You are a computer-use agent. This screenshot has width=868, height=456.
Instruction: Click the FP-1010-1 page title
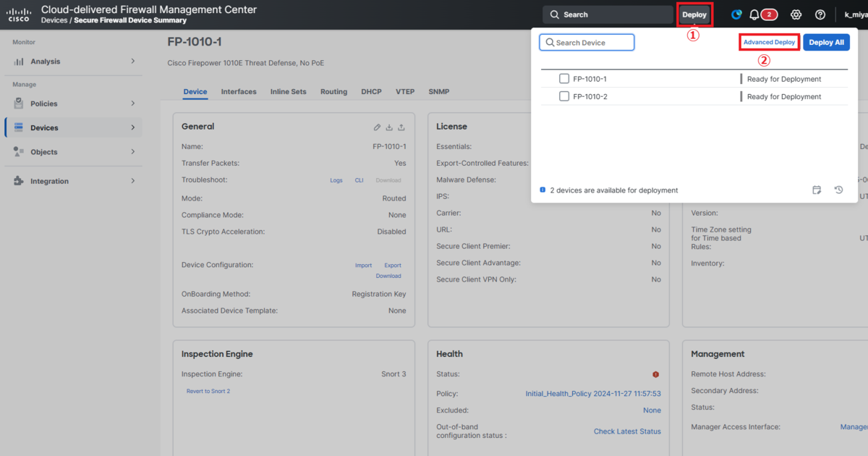[195, 42]
